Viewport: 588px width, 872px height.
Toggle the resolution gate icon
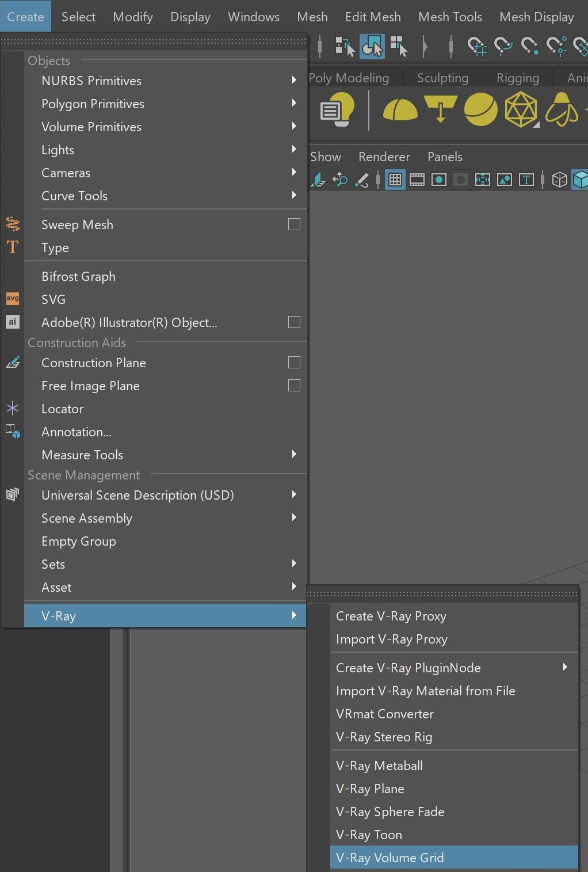pyautogui.click(x=439, y=180)
